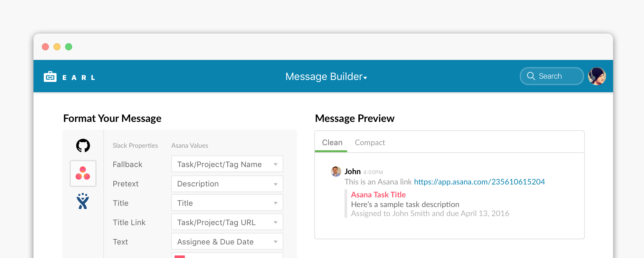Click the green maximize window button
The image size is (644, 258).
tap(69, 47)
